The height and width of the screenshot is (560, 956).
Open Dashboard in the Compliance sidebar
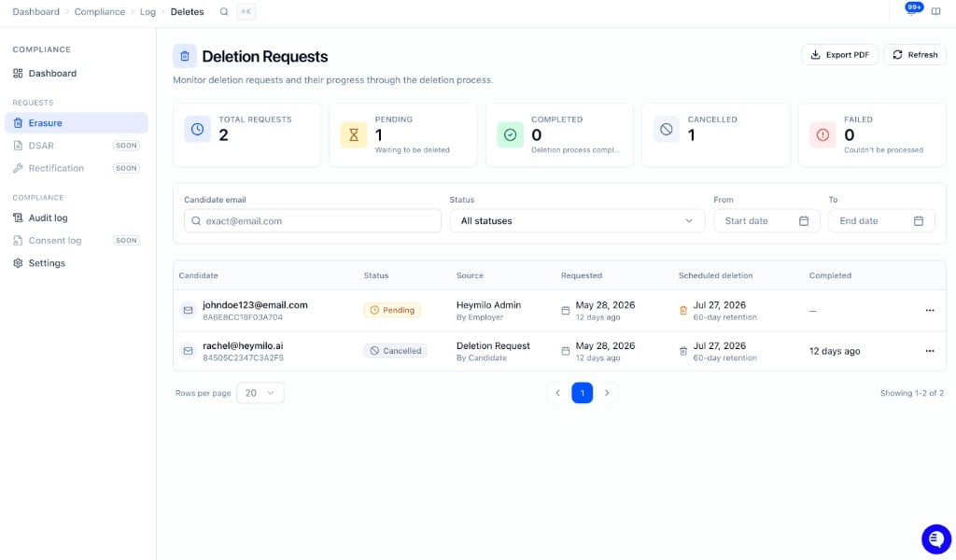pyautogui.click(x=77, y=73)
